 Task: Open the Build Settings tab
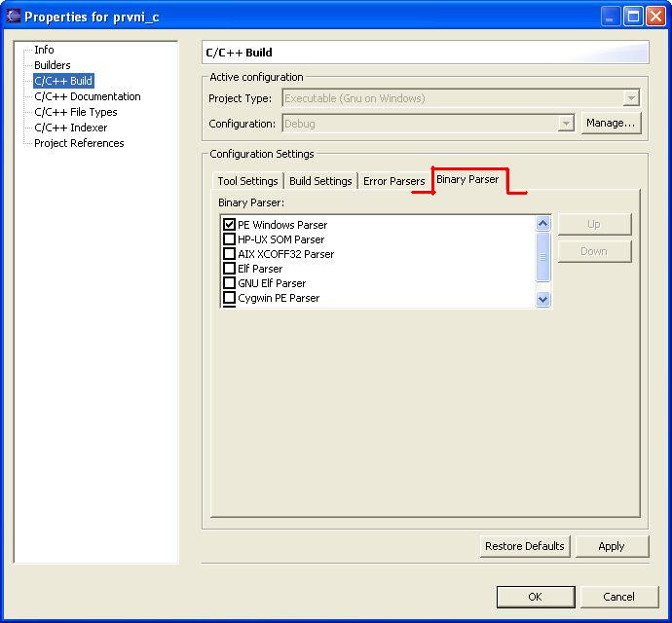point(320,181)
